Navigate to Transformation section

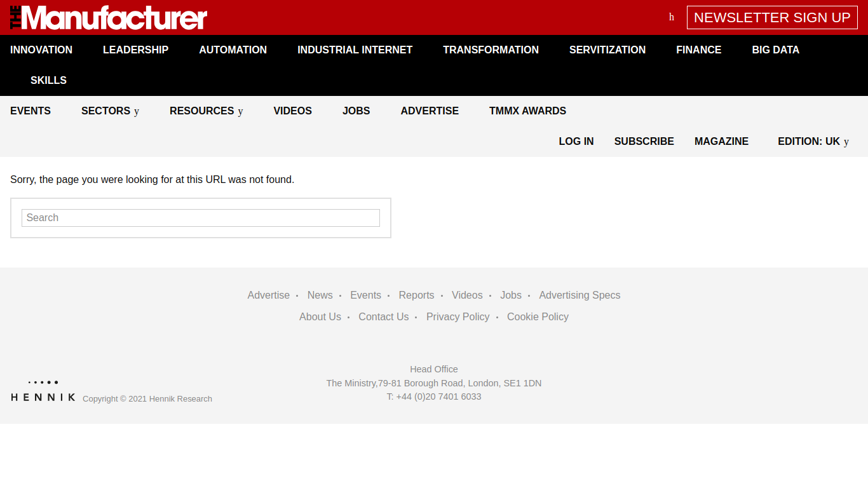[x=491, y=50]
